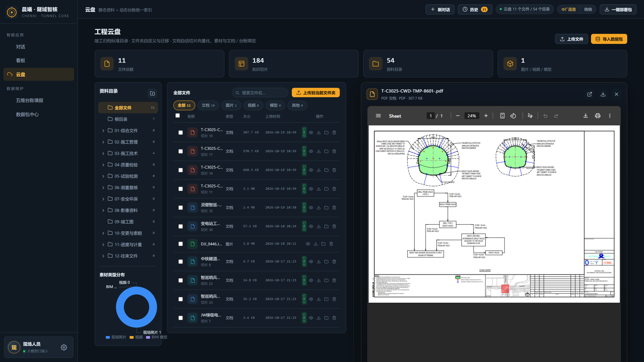Print the PDF document
This screenshot has height=362, width=644.
[598, 116]
